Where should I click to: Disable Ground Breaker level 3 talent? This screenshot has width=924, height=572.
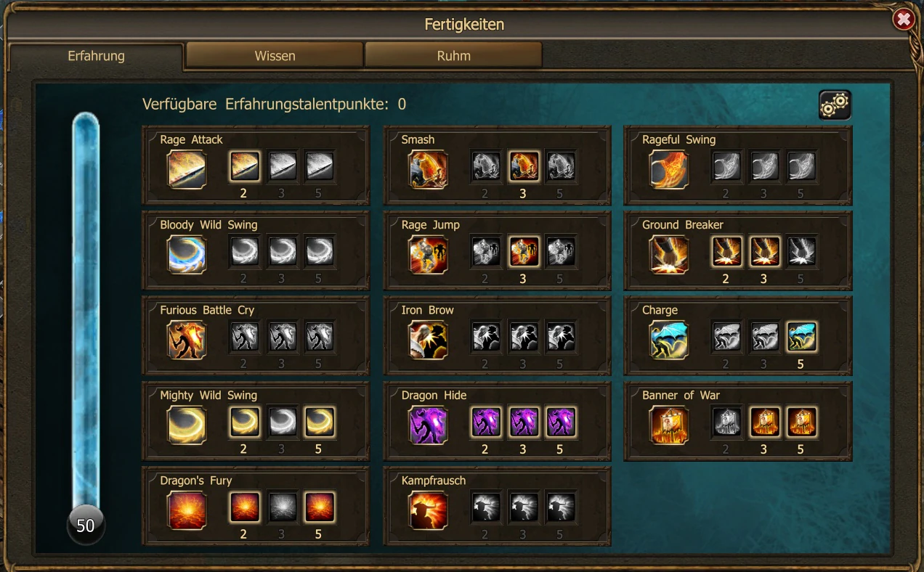click(764, 252)
